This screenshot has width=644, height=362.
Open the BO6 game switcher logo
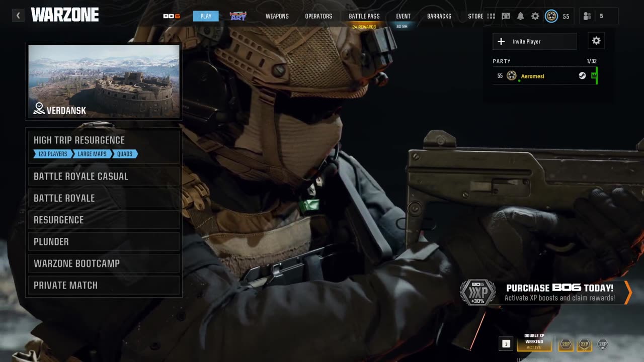(x=172, y=16)
